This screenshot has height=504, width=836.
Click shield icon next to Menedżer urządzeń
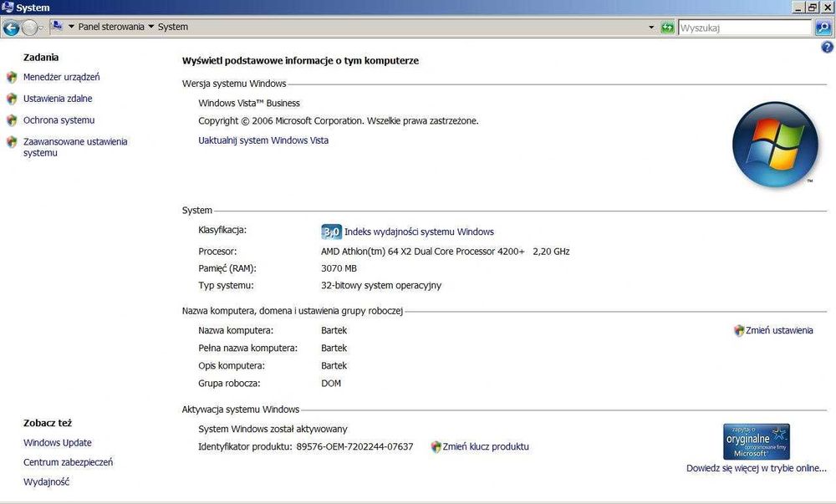pyautogui.click(x=12, y=77)
